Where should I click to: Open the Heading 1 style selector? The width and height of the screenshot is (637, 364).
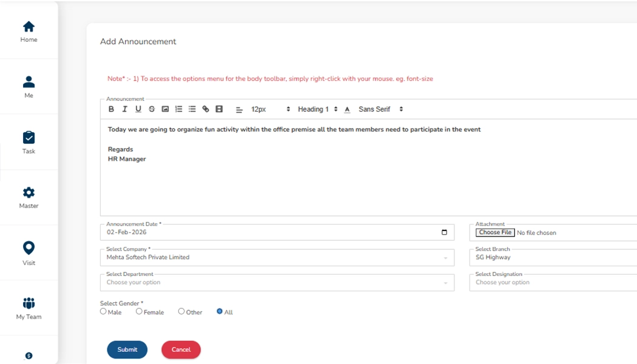315,109
